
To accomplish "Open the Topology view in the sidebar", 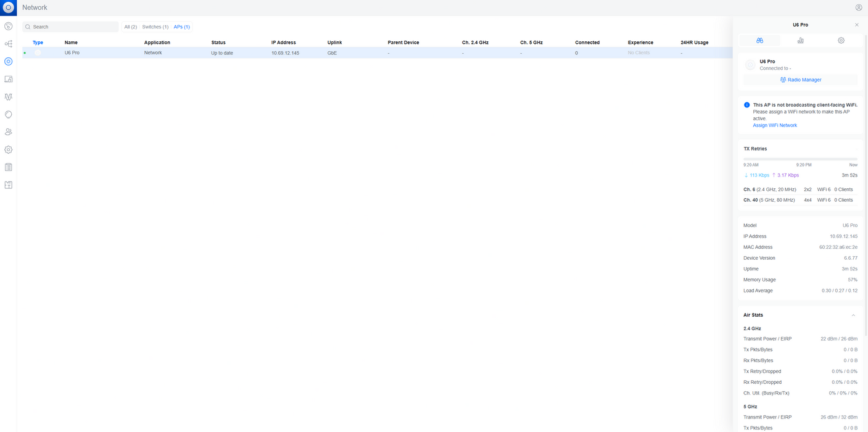I will click(8, 44).
